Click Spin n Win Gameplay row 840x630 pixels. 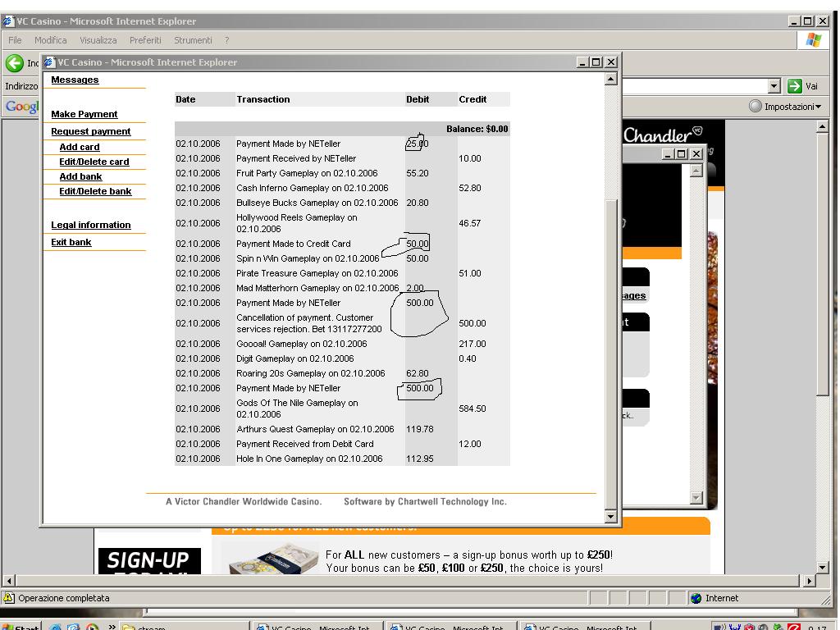point(342,258)
